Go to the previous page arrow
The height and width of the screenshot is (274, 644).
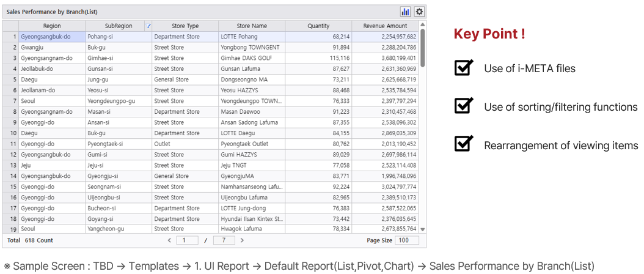[170, 240]
